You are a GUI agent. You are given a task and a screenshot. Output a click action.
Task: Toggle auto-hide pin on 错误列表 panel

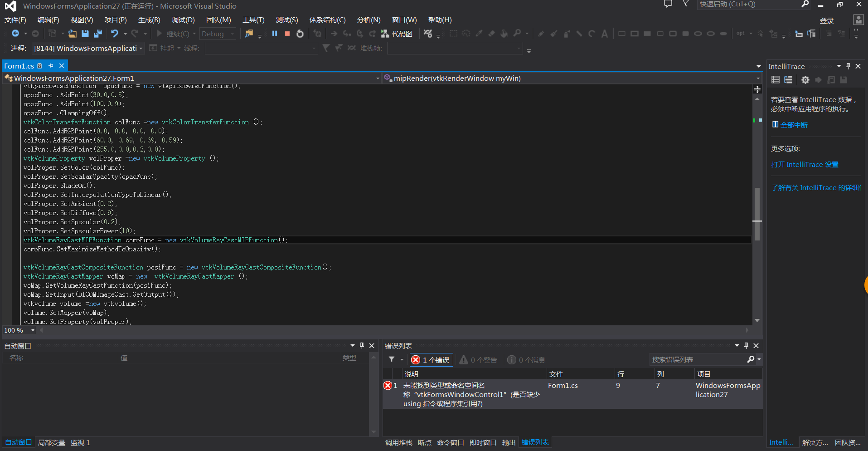(x=746, y=346)
